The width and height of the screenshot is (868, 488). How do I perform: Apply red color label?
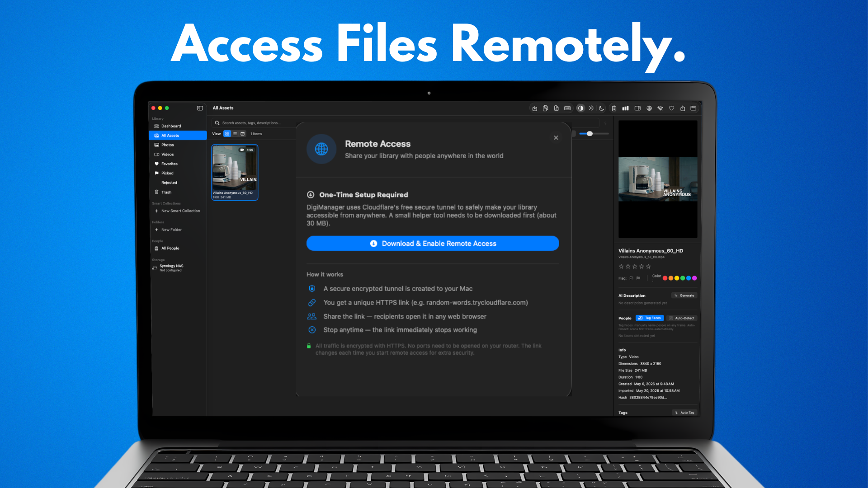coord(665,278)
